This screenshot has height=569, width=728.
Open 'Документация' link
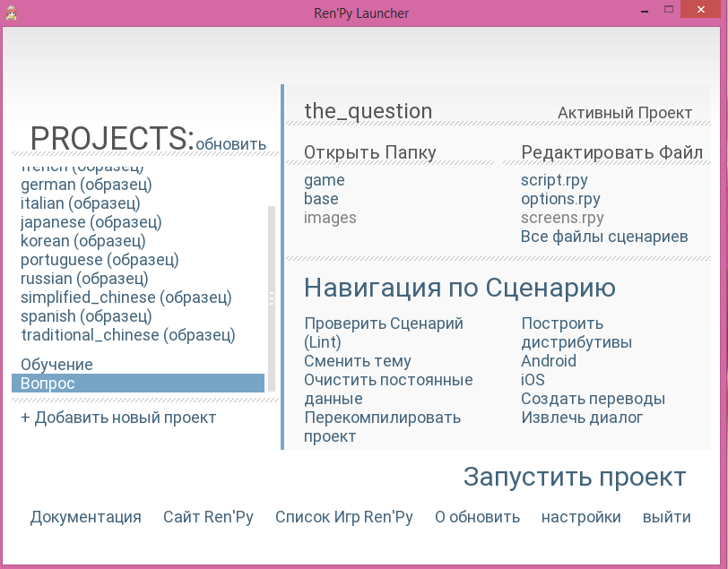pos(86,517)
